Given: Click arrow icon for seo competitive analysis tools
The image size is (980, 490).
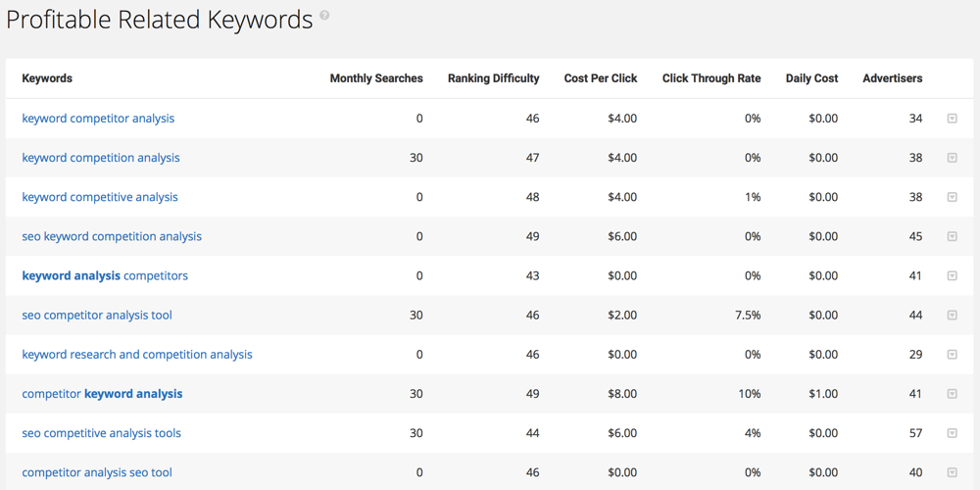Looking at the screenshot, I should tap(952, 433).
